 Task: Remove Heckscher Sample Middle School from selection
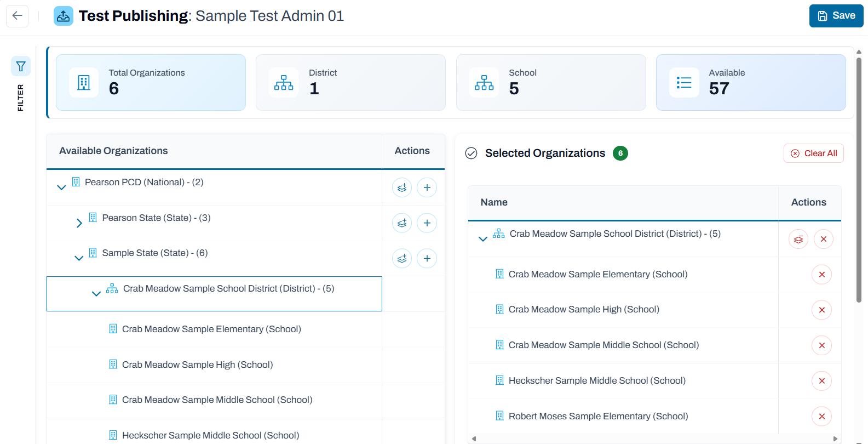pos(822,381)
